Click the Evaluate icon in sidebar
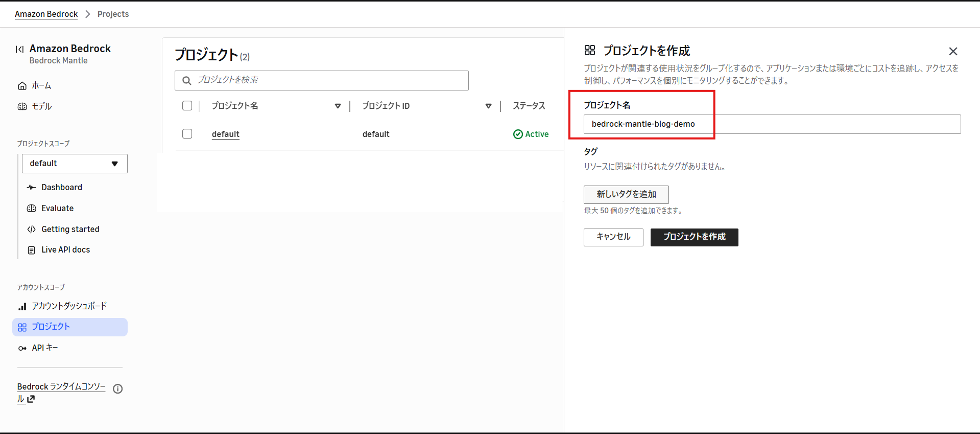This screenshot has width=980, height=434. point(32,208)
